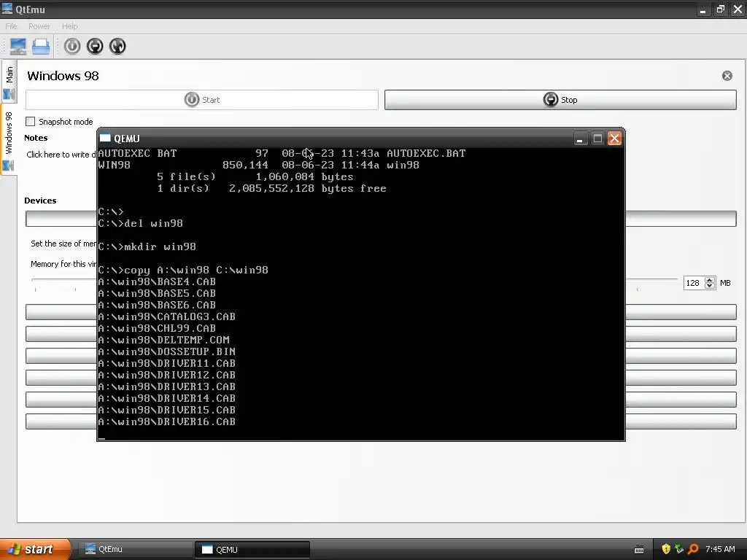
Task: Click the 'mkdir win98' command line
Action: coord(147,246)
